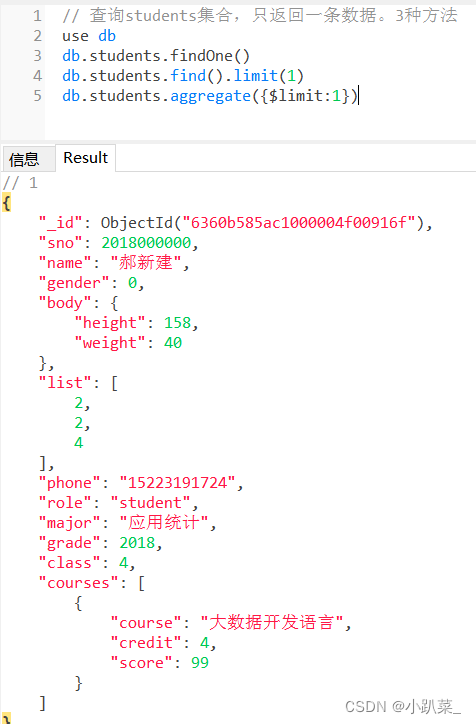Click the "credit" key
Image resolution: width=476 pixels, height=724 pixels.
pos(146,643)
